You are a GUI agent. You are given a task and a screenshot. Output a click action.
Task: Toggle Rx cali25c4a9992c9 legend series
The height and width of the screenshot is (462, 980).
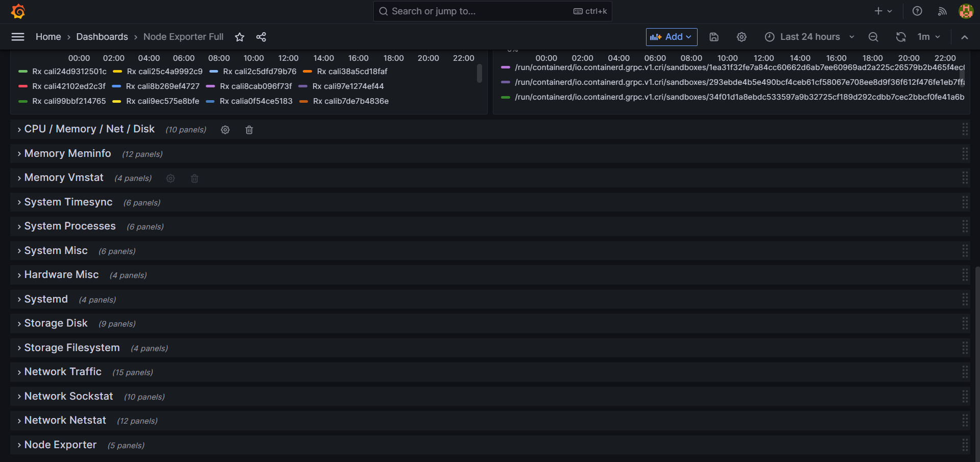click(164, 72)
